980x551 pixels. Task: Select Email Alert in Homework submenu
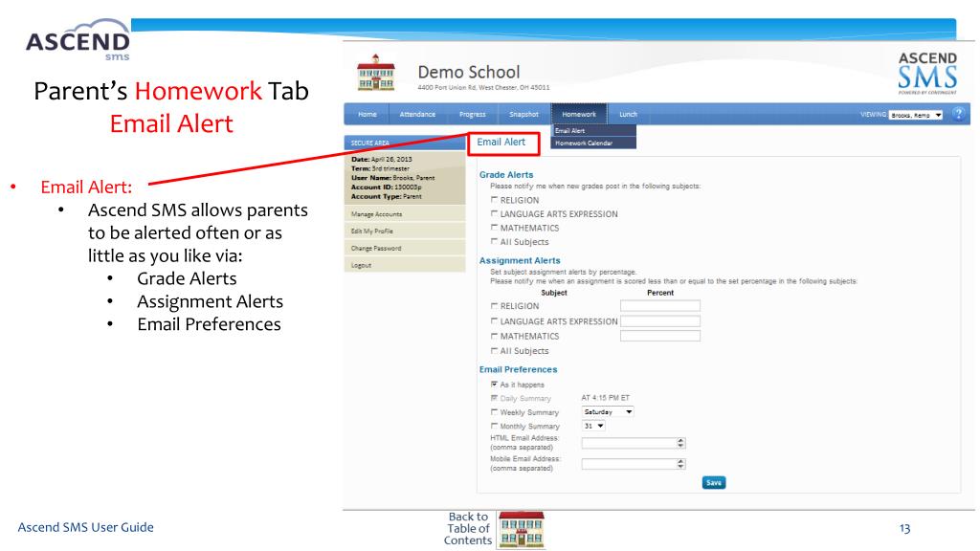[593, 130]
